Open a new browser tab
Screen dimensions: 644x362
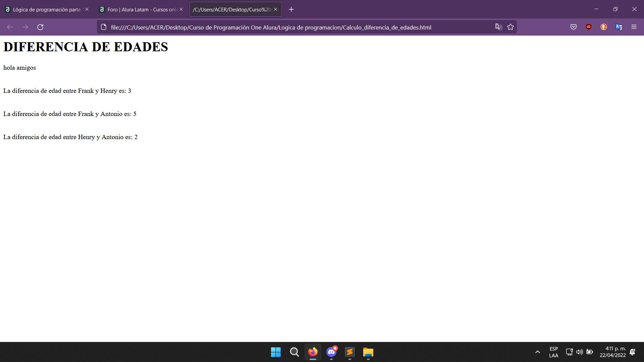[x=291, y=9]
